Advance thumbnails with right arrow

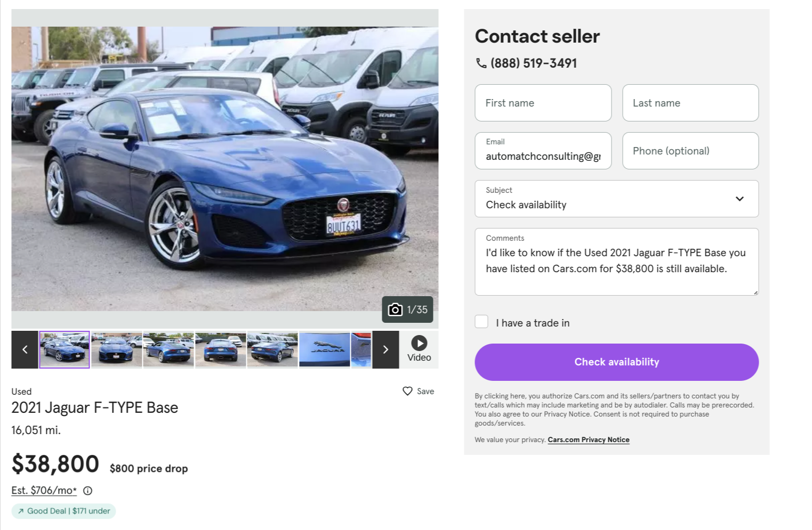coord(385,349)
